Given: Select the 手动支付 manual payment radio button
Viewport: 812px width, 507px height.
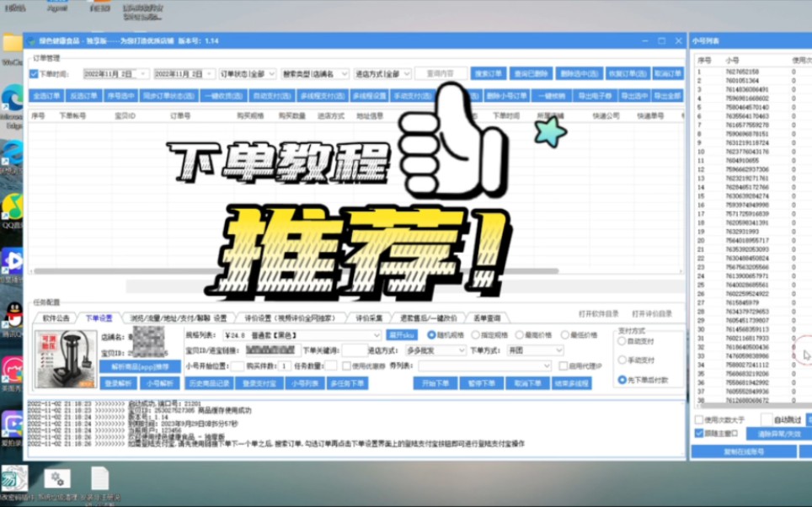Looking at the screenshot, I should (x=621, y=360).
